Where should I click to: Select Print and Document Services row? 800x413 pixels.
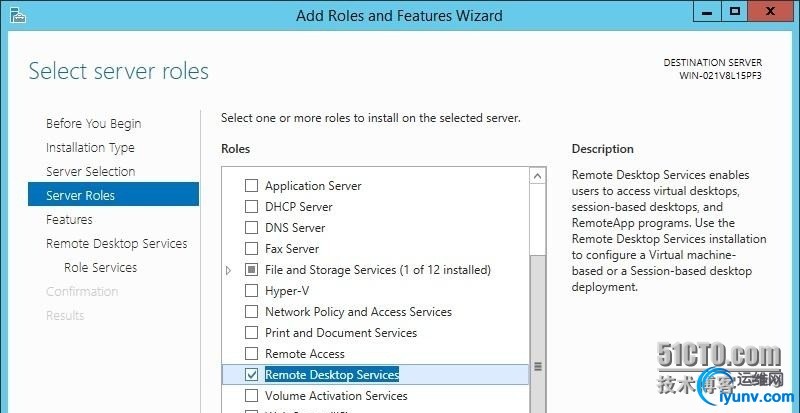point(341,333)
